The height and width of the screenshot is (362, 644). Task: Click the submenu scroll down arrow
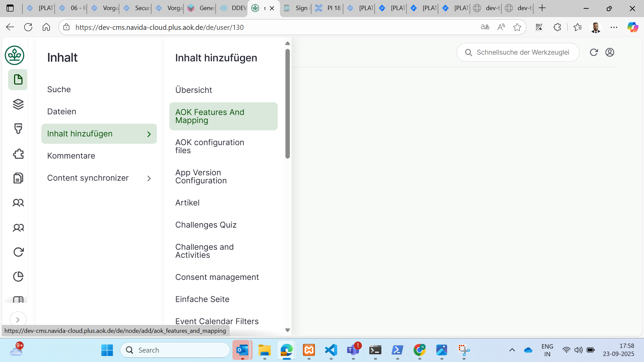pos(287,330)
